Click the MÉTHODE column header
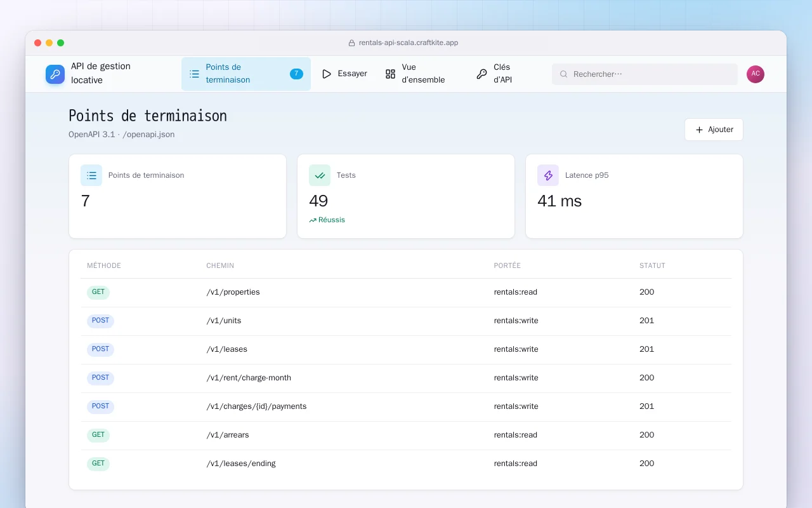Screen dimensions: 812x508 (104, 265)
